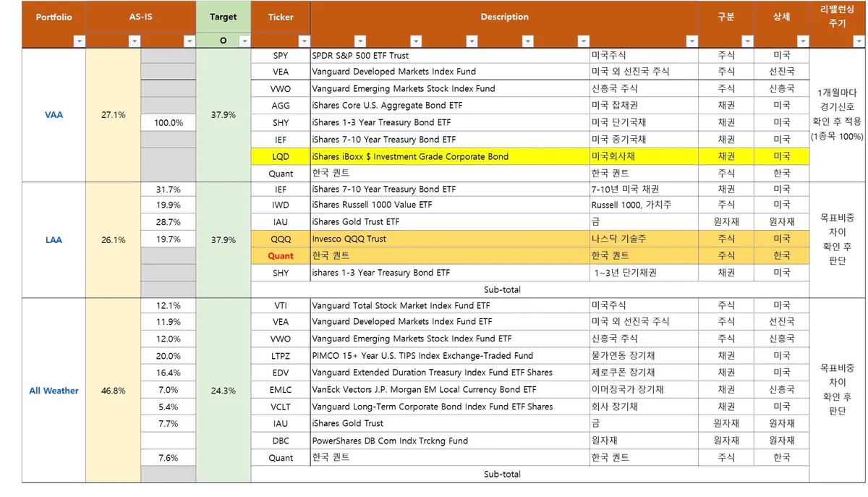Select iShares Russell 1000 Value ETF cell
This screenshot has height=497, width=868.
(450, 205)
